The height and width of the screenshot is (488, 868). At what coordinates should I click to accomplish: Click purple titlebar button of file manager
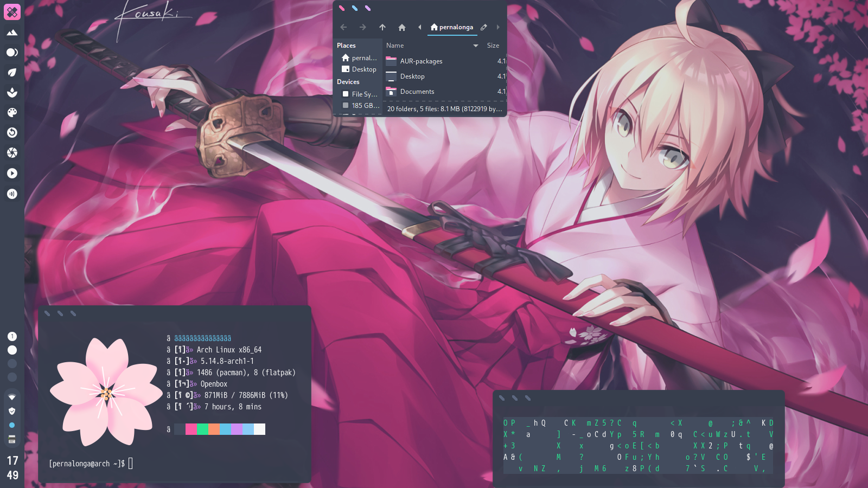point(368,8)
